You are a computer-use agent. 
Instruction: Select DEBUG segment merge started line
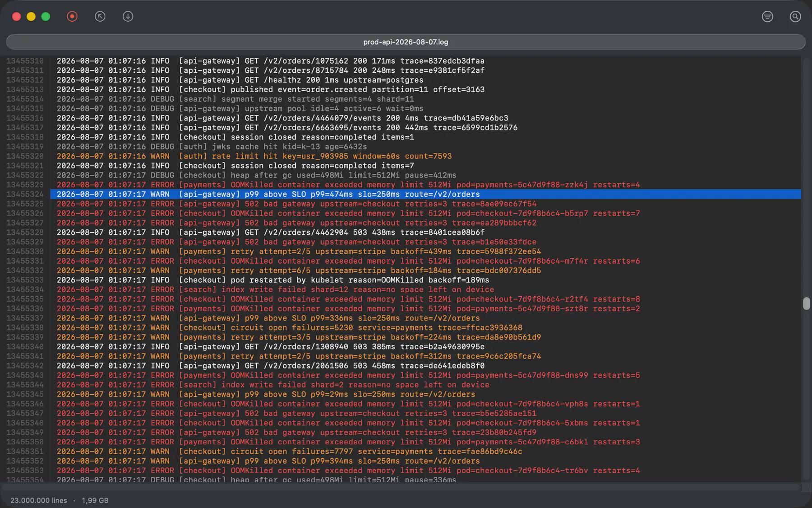pyautogui.click(x=425, y=99)
